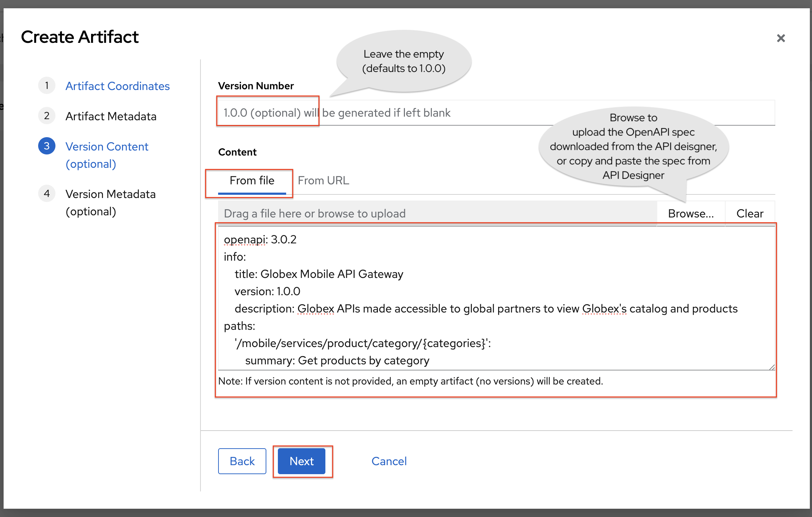Select Artifact Metadata wizard step
The image size is (812, 517).
(x=111, y=116)
